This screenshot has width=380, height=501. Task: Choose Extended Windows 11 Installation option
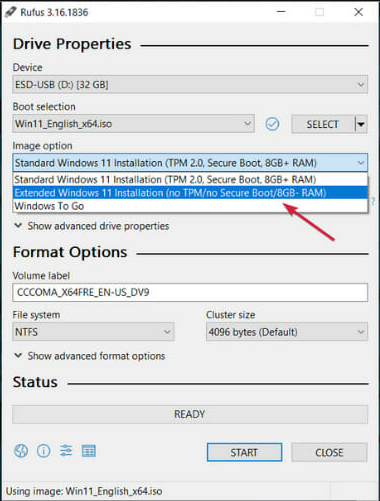point(190,193)
